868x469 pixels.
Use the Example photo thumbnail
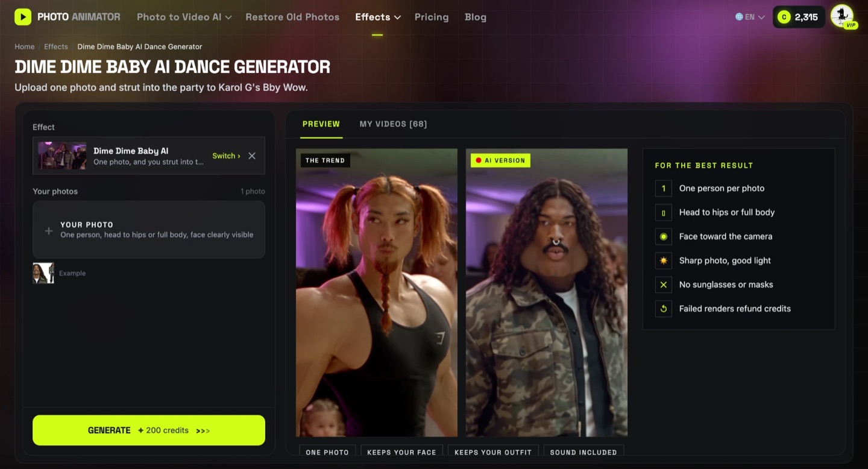[x=43, y=273]
